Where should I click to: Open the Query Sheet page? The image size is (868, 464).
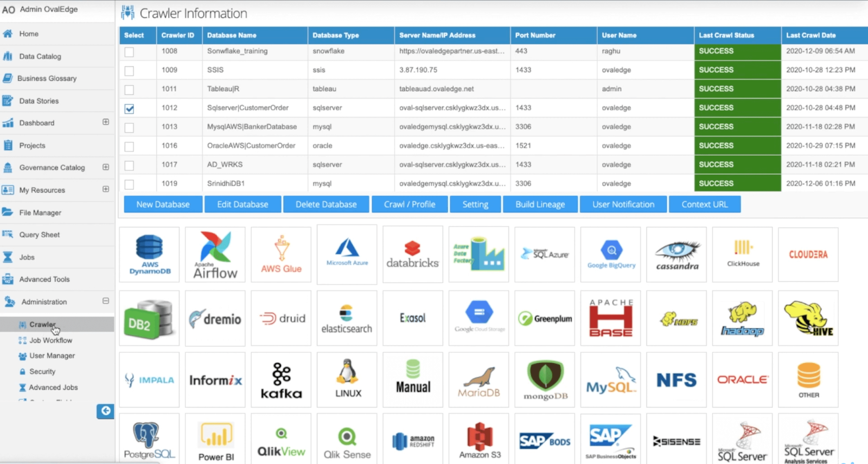tap(40, 235)
